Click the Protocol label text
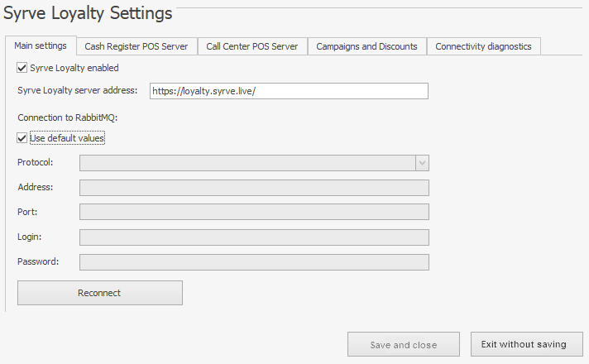Viewport: 589px width, 364px height. click(x=35, y=163)
